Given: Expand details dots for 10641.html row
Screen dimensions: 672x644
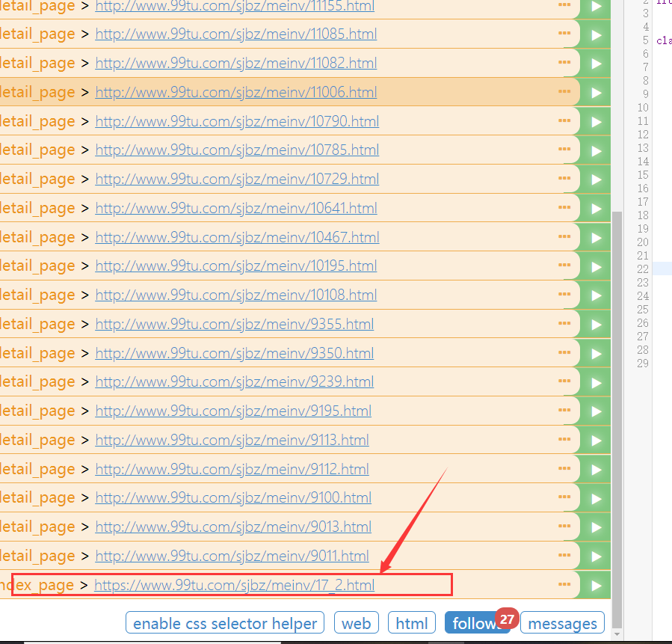Looking at the screenshot, I should (x=564, y=207).
